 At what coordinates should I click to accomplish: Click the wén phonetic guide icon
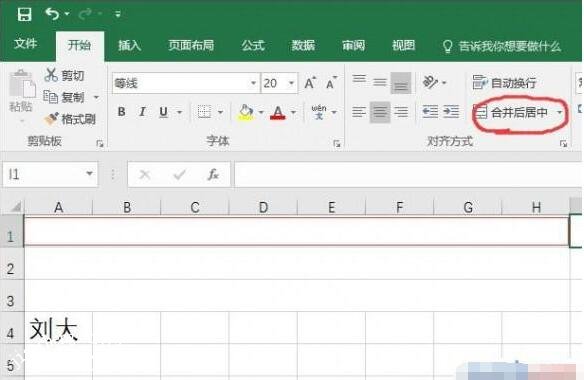pos(319,112)
